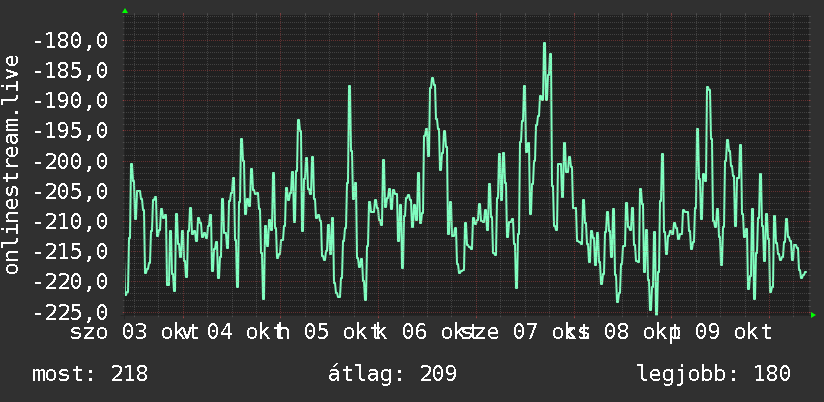Screen dimensions: 824x402
Task: Click the onlinestream.live vertical axis title
Action: (11, 164)
